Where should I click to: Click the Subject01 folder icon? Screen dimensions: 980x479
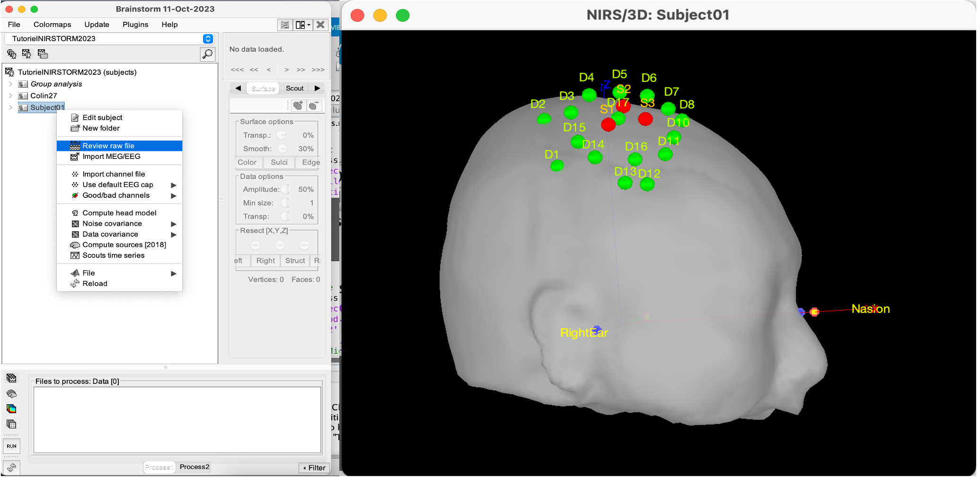23,108
